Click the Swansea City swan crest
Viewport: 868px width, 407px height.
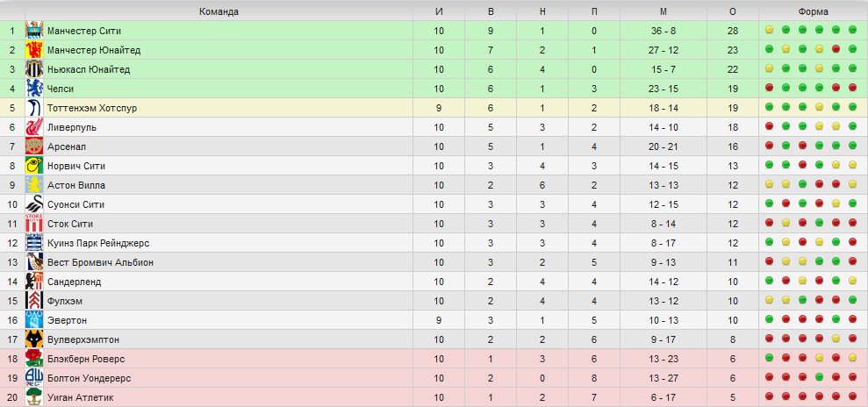pyautogui.click(x=33, y=204)
